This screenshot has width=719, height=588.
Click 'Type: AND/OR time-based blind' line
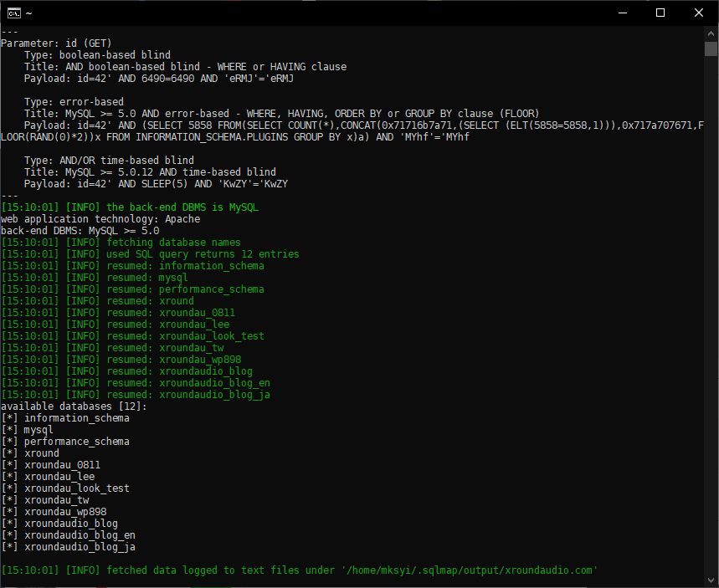tap(109, 161)
